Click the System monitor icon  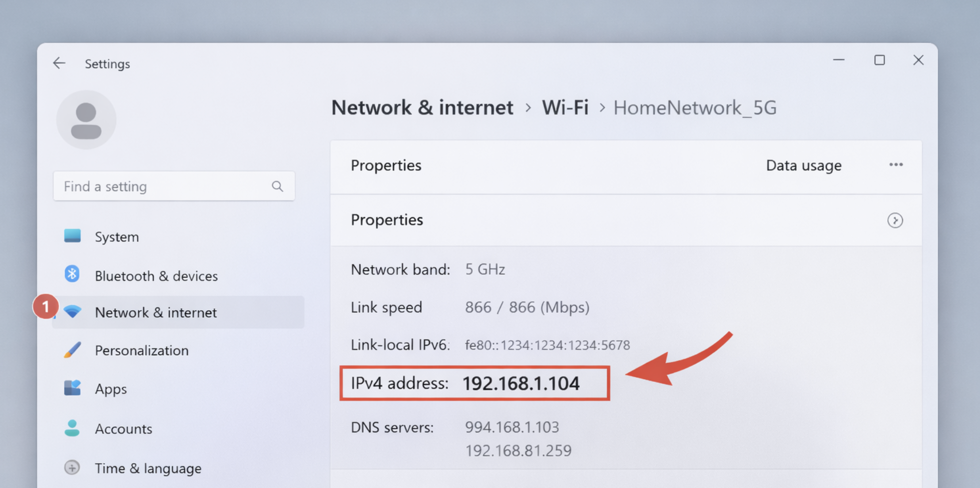point(73,236)
